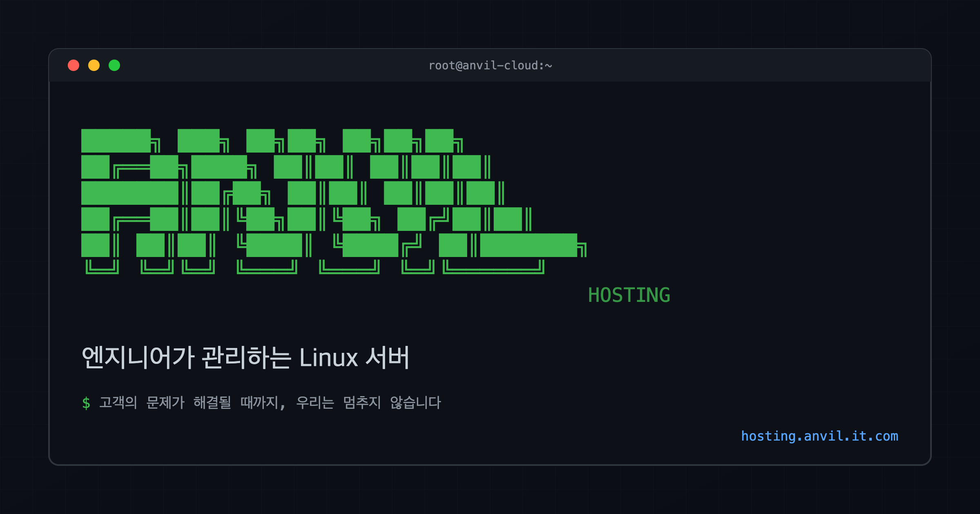Viewport: 980px width, 514px height.
Task: Select the word 우리는 in the tagline
Action: click(x=315, y=403)
